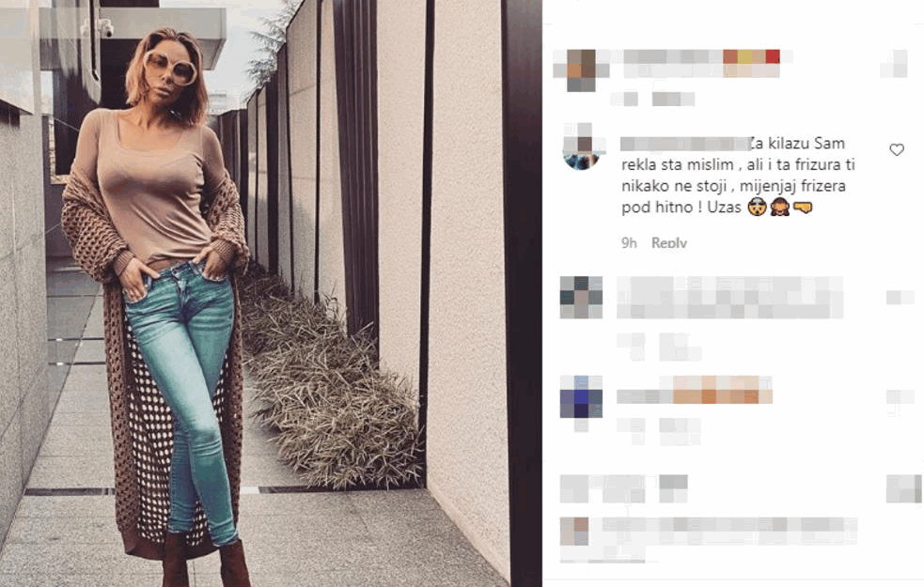Toggle blurred like icon beside blue-avatar comment
This screenshot has height=587, width=924.
click(900, 397)
